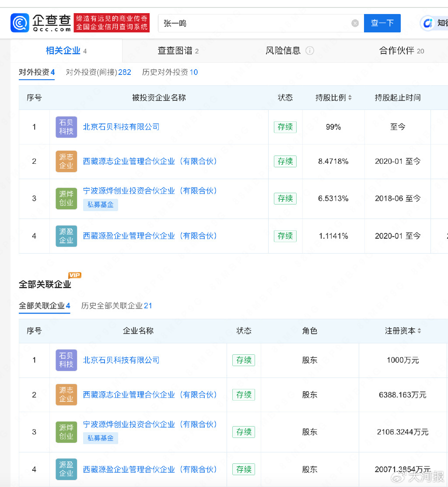Open 宁波源烨创业投资合伙企业 in investment table

point(150,191)
